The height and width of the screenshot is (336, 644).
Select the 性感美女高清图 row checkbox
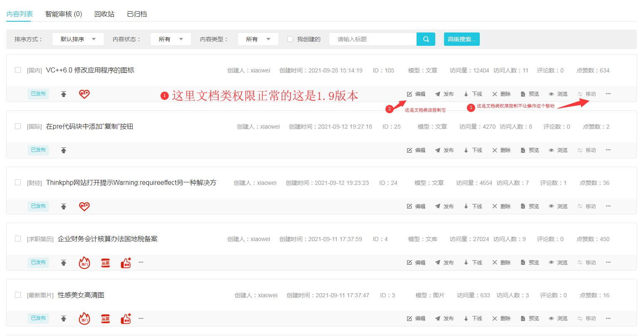point(18,295)
